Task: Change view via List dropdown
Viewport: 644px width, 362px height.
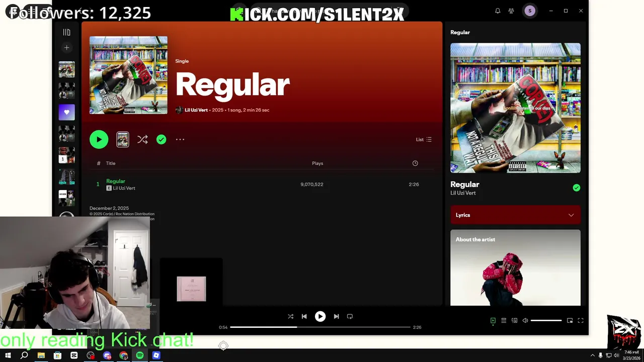Action: pos(424,139)
